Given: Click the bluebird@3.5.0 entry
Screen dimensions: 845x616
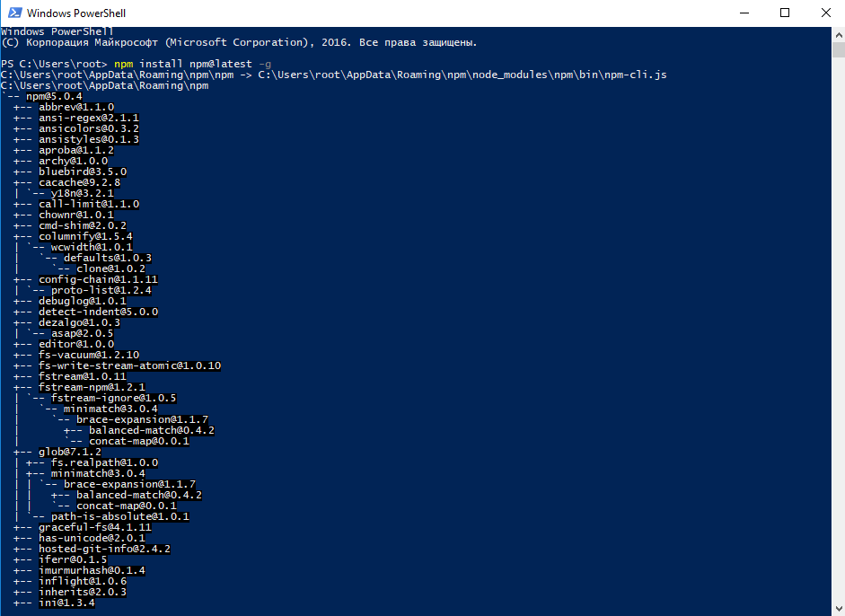Looking at the screenshot, I should pyautogui.click(x=83, y=172).
